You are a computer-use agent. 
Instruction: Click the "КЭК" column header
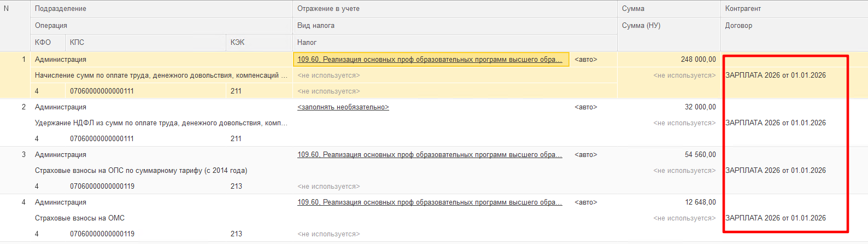(x=237, y=43)
